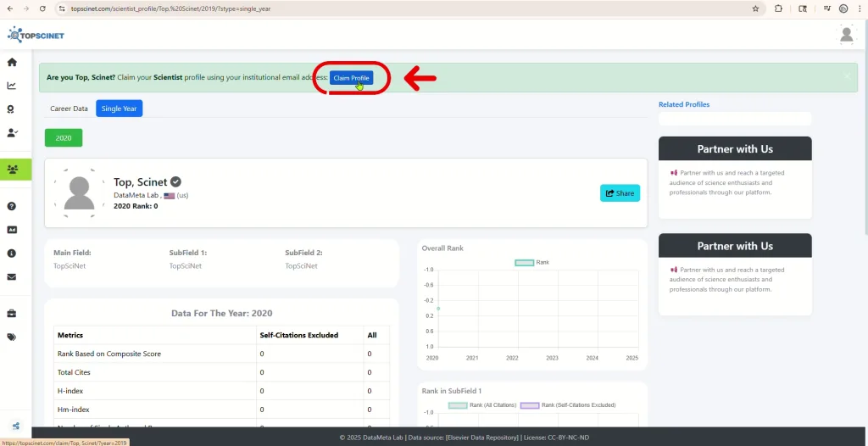Click the Total Cites row label
The height and width of the screenshot is (446, 868).
click(x=74, y=372)
